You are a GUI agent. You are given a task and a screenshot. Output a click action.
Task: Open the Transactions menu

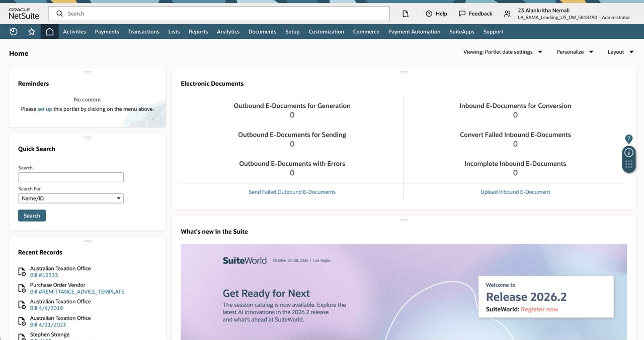[144, 31]
